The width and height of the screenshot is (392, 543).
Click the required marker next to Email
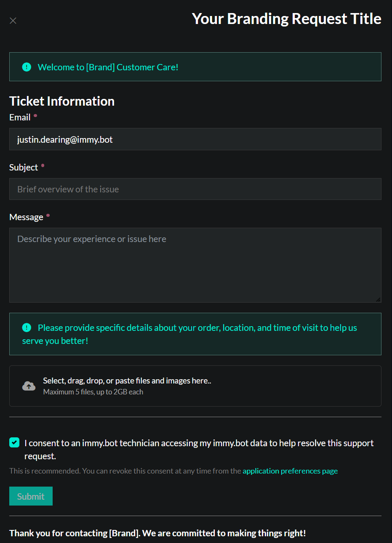point(35,115)
